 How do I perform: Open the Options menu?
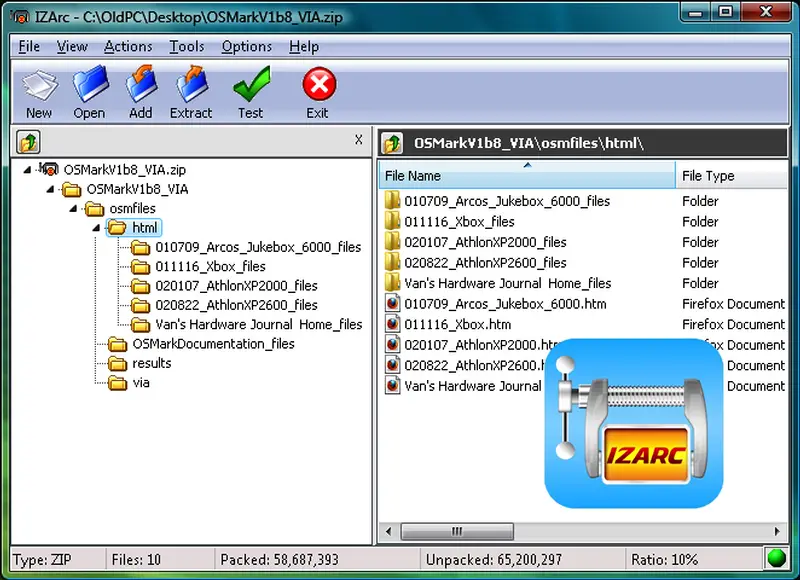coord(246,46)
